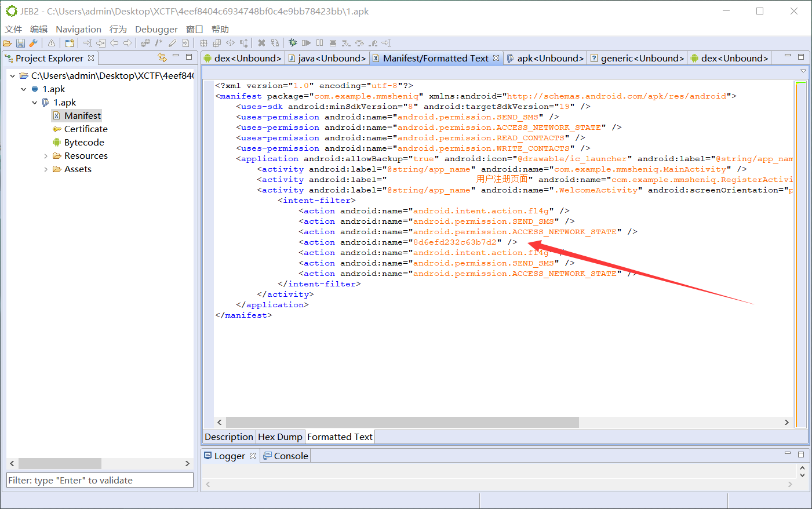Select Certificate in the project tree
Screen dimensions: 812x509
click(86, 129)
